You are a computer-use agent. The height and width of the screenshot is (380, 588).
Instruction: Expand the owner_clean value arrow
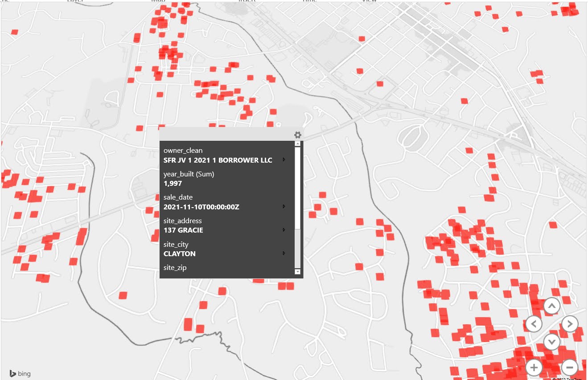[284, 159]
